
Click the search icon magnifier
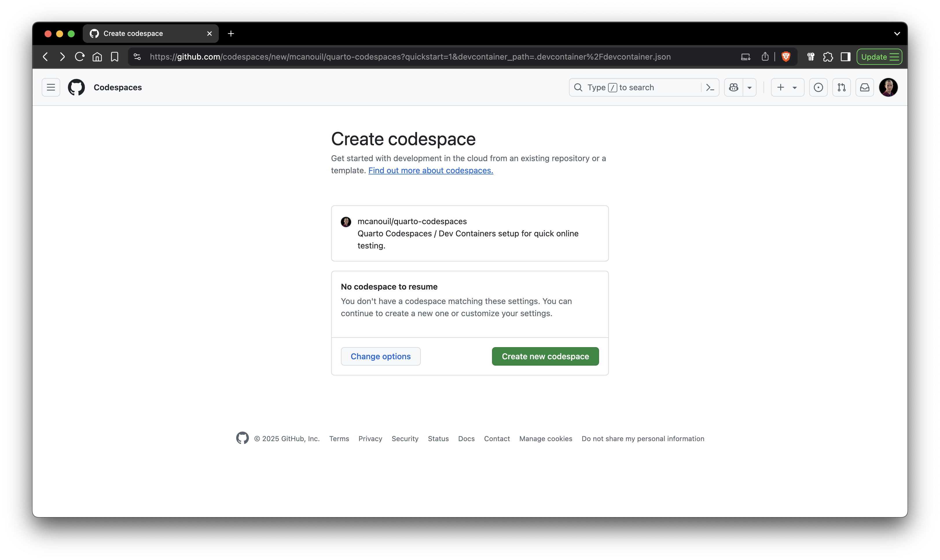coord(578,87)
